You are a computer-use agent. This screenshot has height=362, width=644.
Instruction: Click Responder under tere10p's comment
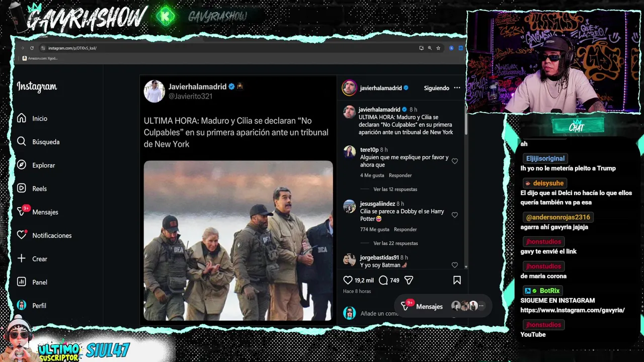pos(400,175)
